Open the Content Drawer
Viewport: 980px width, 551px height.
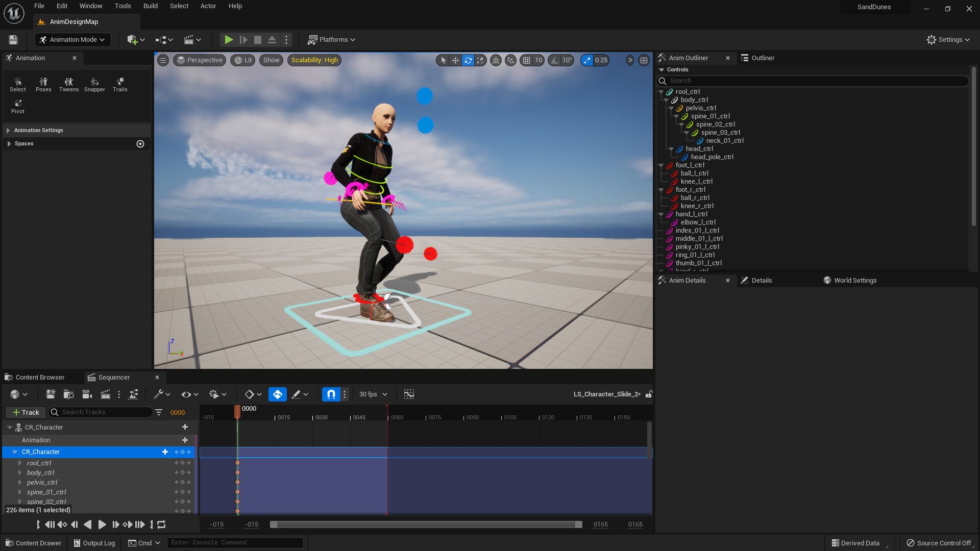(34, 543)
